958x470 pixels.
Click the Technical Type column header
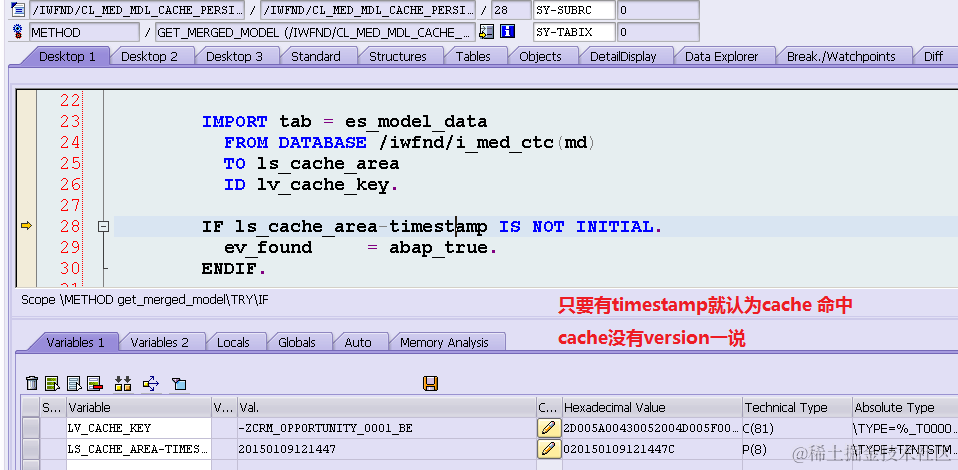(x=797, y=408)
